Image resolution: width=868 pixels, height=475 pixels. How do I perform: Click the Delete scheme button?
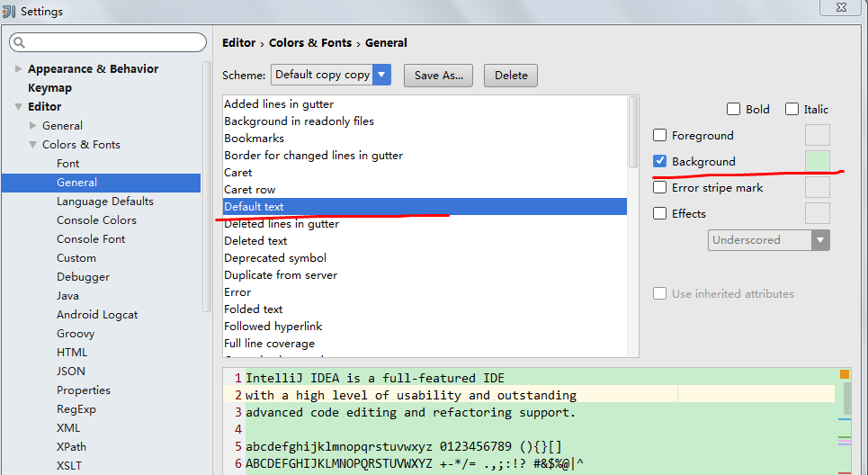pos(511,76)
